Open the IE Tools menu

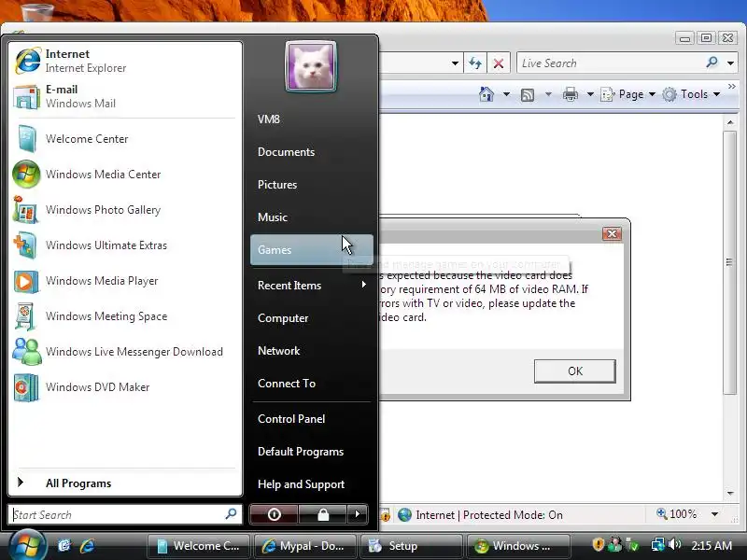691,94
